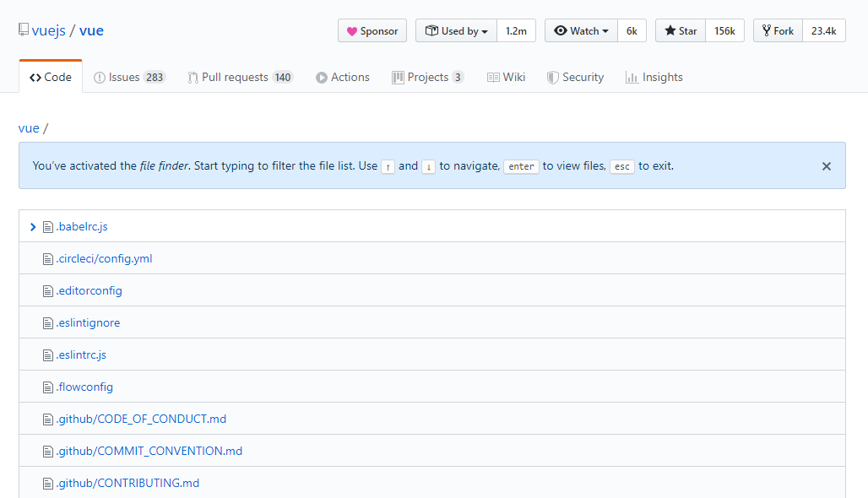The image size is (868, 498).
Task: Open the vuejs organization link
Action: (49, 30)
